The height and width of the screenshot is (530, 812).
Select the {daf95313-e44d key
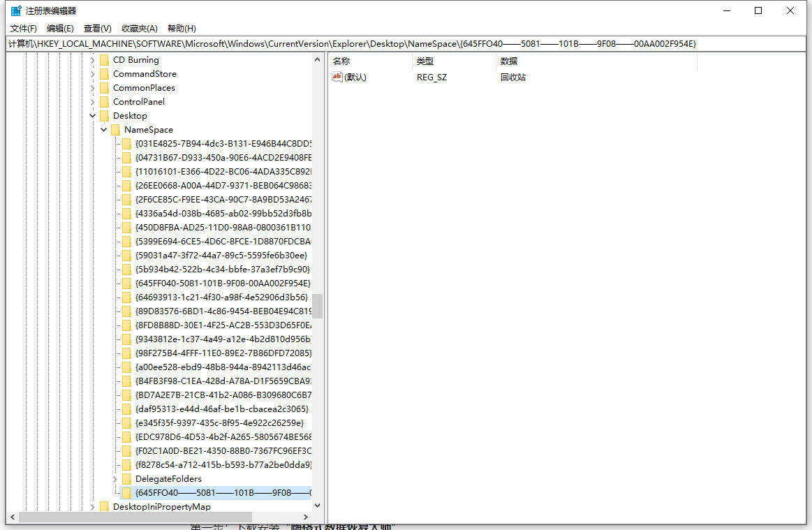click(x=221, y=410)
